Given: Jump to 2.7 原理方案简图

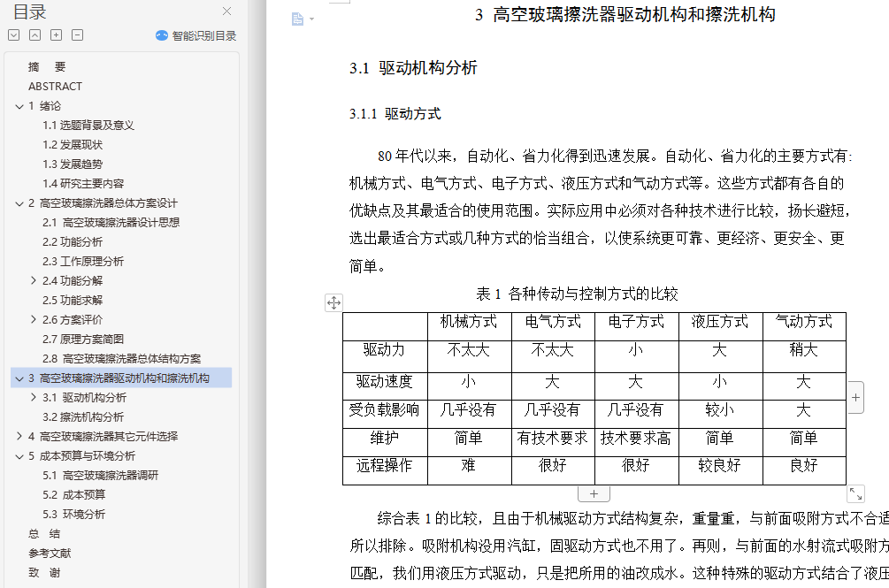Looking at the screenshot, I should tap(83, 340).
